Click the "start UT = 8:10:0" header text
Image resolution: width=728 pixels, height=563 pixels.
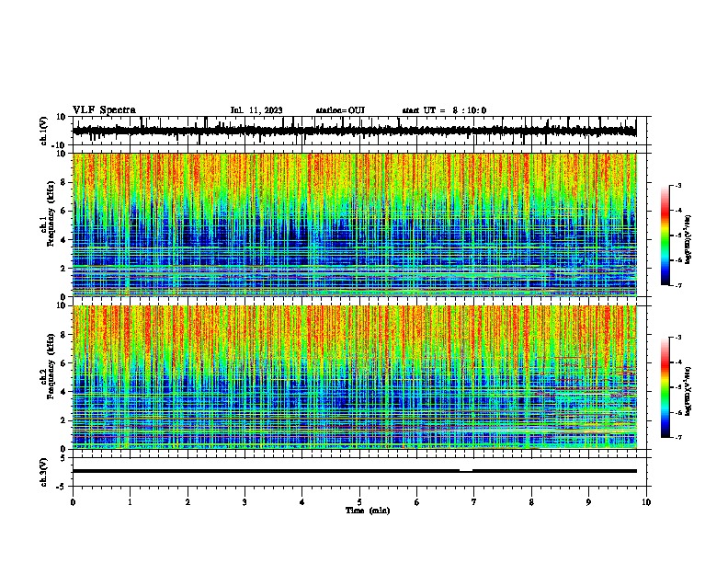click(444, 110)
